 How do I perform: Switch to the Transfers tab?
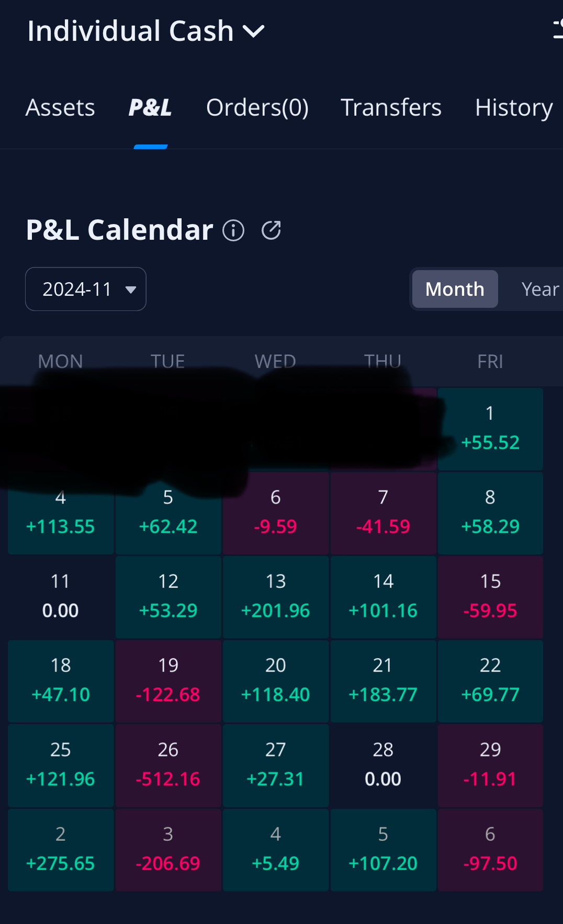click(x=391, y=108)
